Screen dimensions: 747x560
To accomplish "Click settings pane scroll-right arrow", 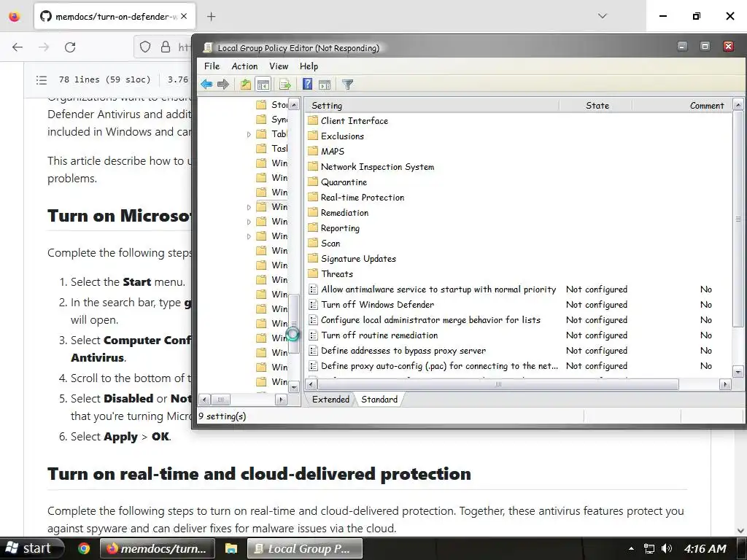I will point(725,384).
